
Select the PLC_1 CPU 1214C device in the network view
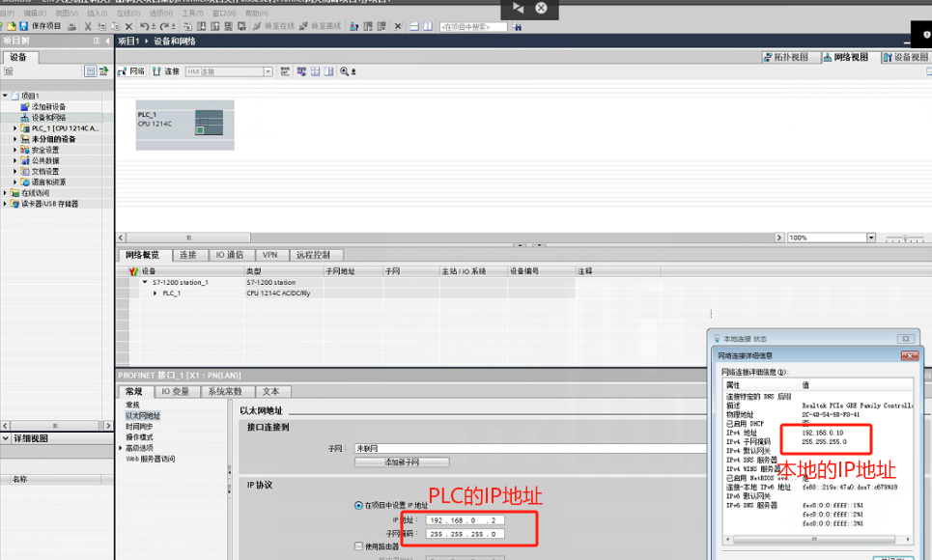coord(184,125)
